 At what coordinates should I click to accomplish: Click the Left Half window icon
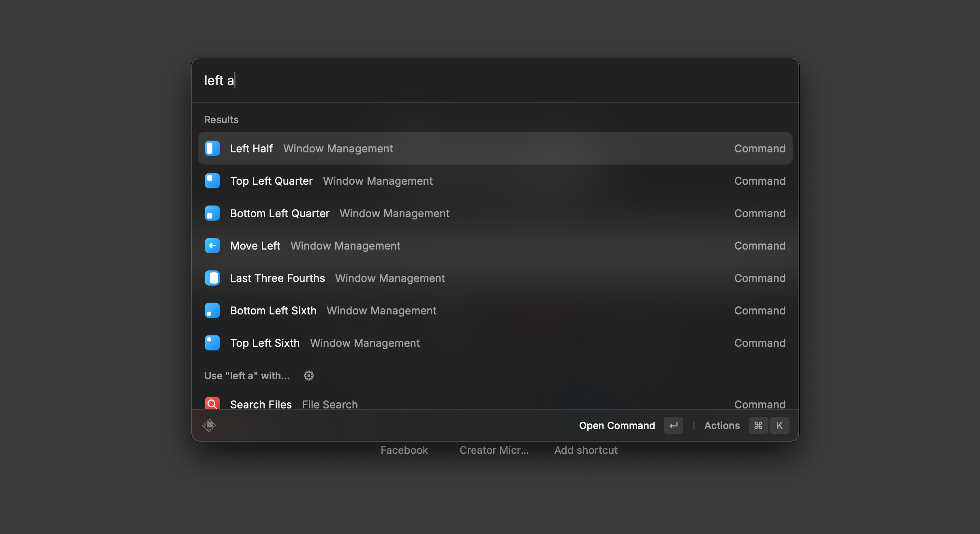(212, 148)
